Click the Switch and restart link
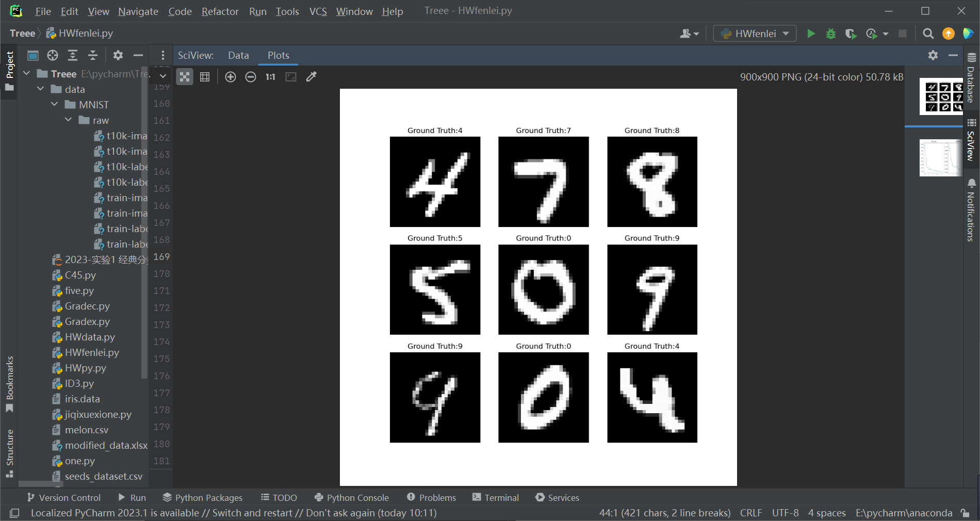This screenshot has width=980, height=521. click(x=252, y=513)
